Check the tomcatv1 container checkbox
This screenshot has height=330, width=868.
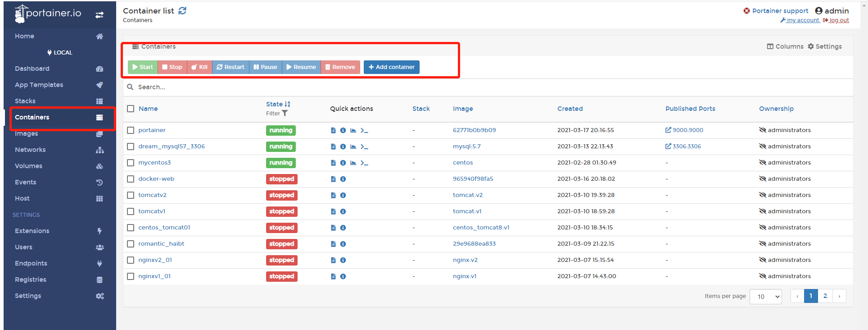131,211
